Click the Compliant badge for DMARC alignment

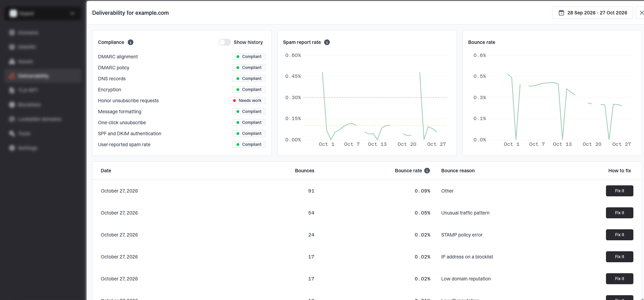click(249, 57)
